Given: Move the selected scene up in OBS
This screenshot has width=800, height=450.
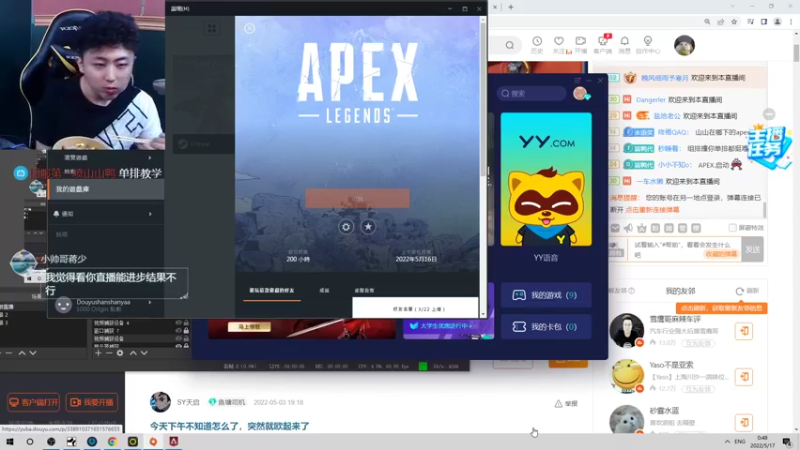Looking at the screenshot, I should coord(22,353).
